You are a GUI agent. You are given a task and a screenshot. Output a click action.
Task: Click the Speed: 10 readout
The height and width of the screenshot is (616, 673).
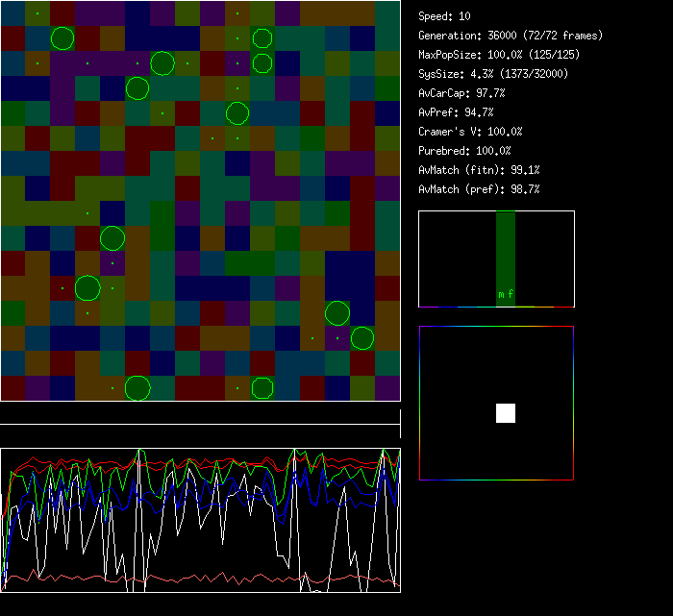tap(444, 16)
